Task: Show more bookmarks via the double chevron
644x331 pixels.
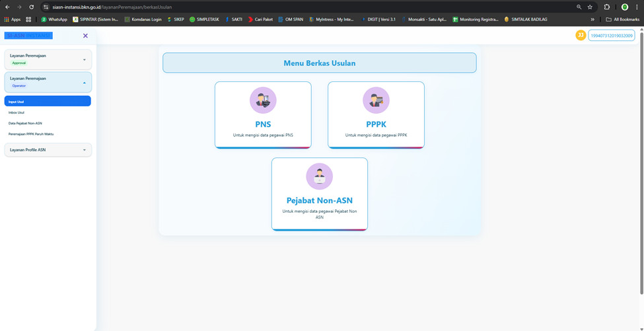Action: (x=592, y=19)
